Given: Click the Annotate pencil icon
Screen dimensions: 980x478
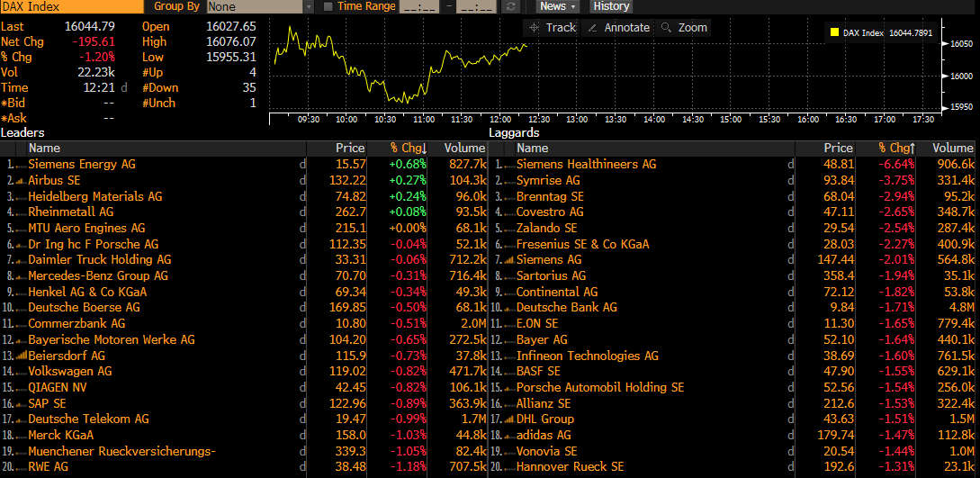Looking at the screenshot, I should pyautogui.click(x=592, y=28).
